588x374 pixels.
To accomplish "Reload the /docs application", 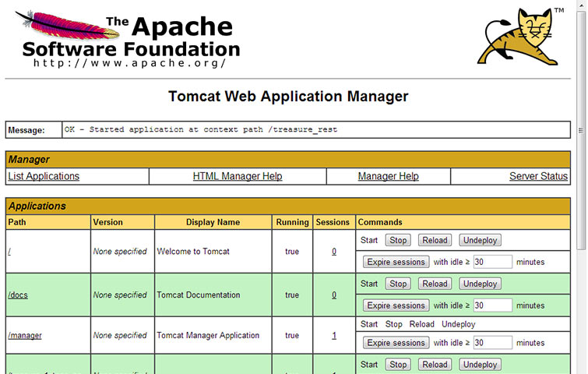I will pyautogui.click(x=435, y=284).
